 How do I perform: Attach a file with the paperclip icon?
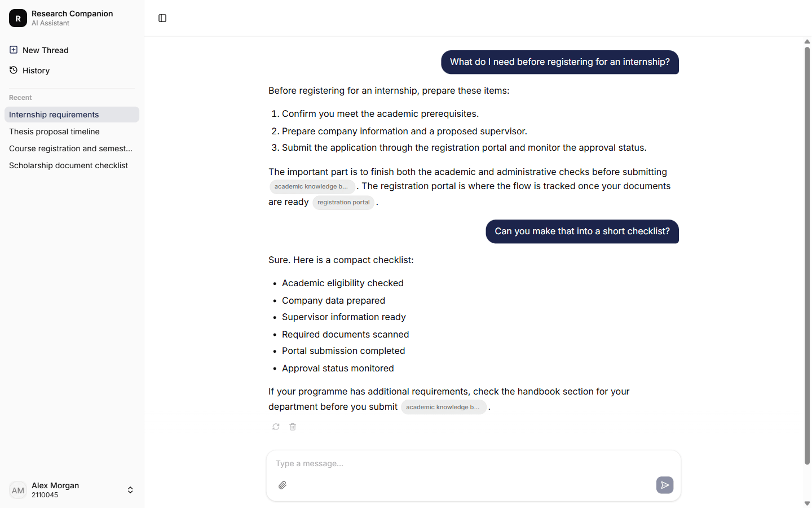click(283, 485)
